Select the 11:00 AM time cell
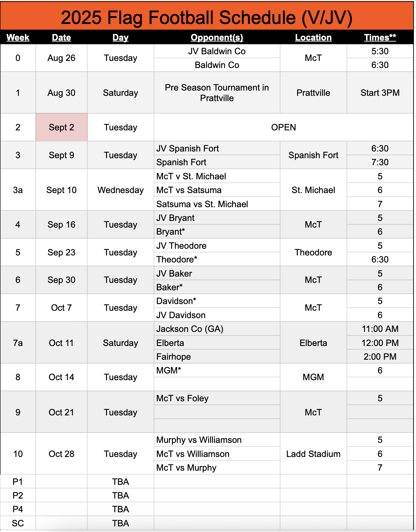Viewport: 416px width, 532px height. [380, 329]
